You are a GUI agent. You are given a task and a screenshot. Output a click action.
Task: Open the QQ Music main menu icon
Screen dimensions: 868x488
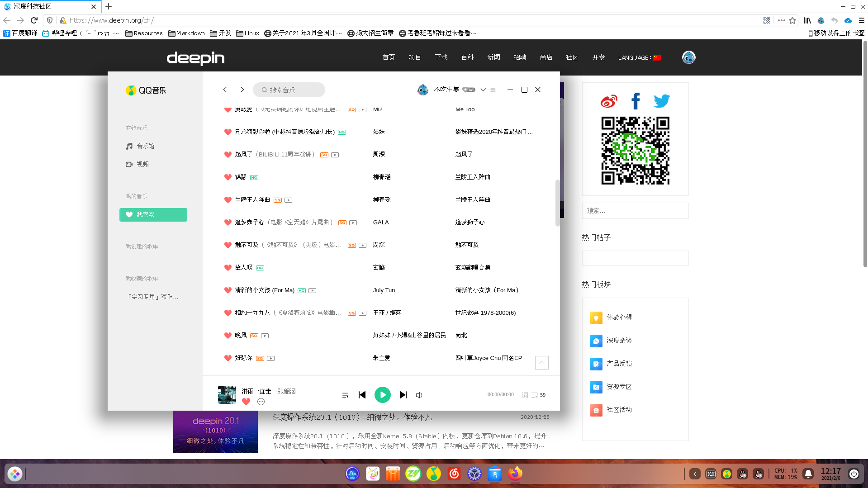point(493,90)
